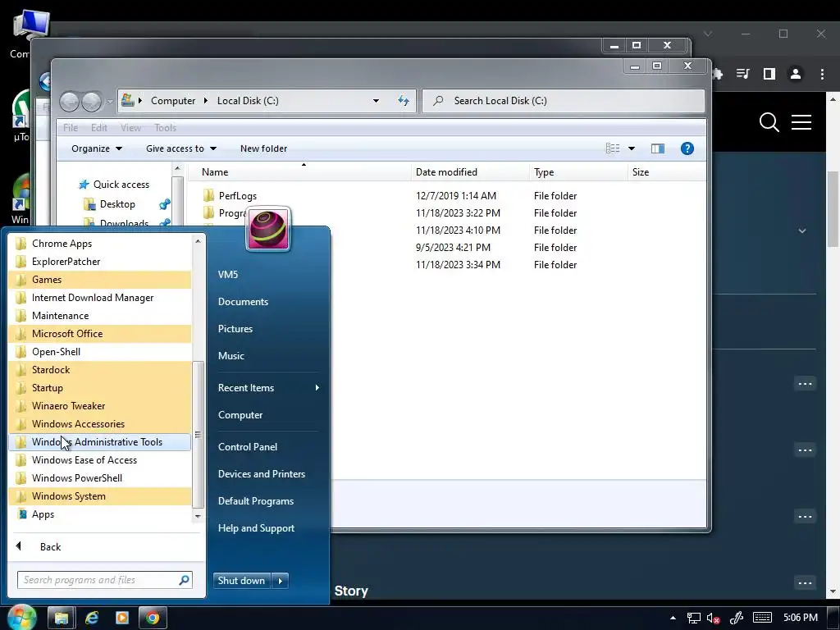Viewport: 840px width, 630px height.
Task: Open the View menu in Explorer
Action: coord(130,127)
